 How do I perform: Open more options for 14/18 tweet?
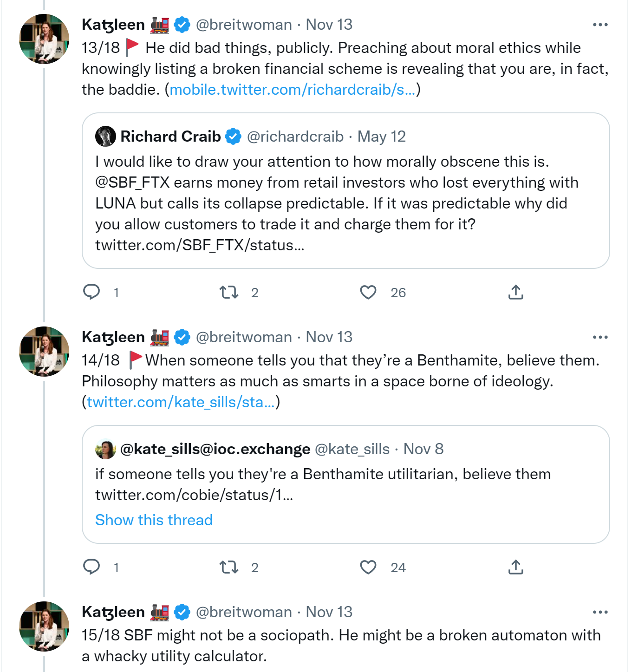[600, 337]
